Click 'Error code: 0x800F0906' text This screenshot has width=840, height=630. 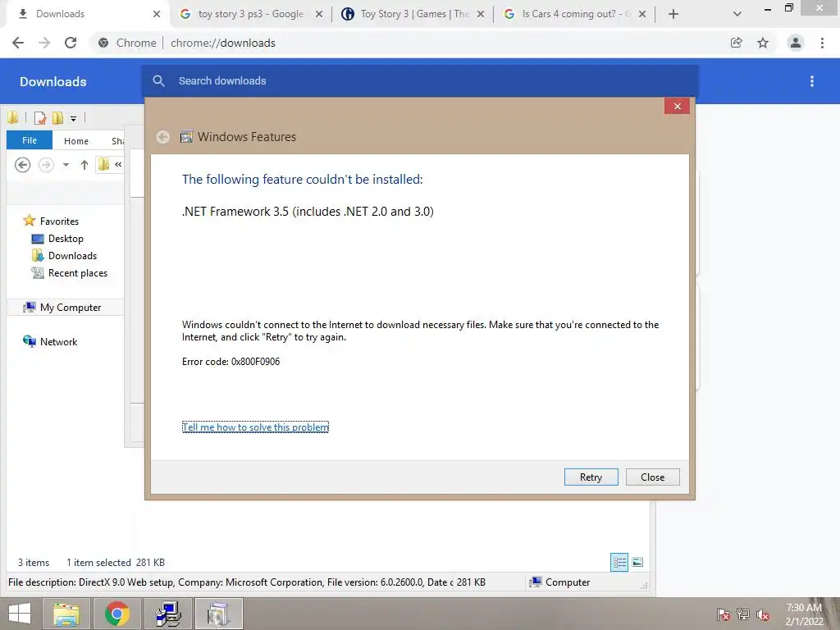(x=231, y=362)
